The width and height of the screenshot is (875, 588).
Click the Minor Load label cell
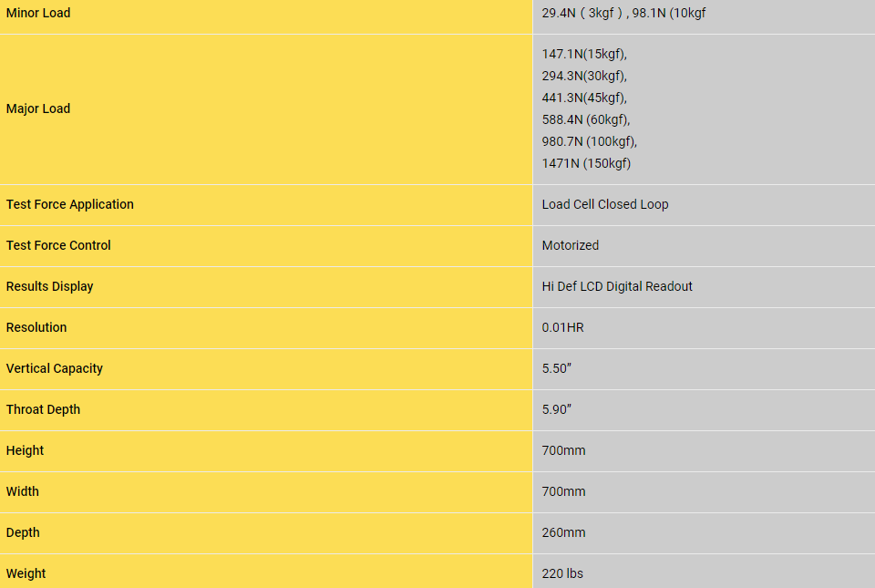click(38, 13)
